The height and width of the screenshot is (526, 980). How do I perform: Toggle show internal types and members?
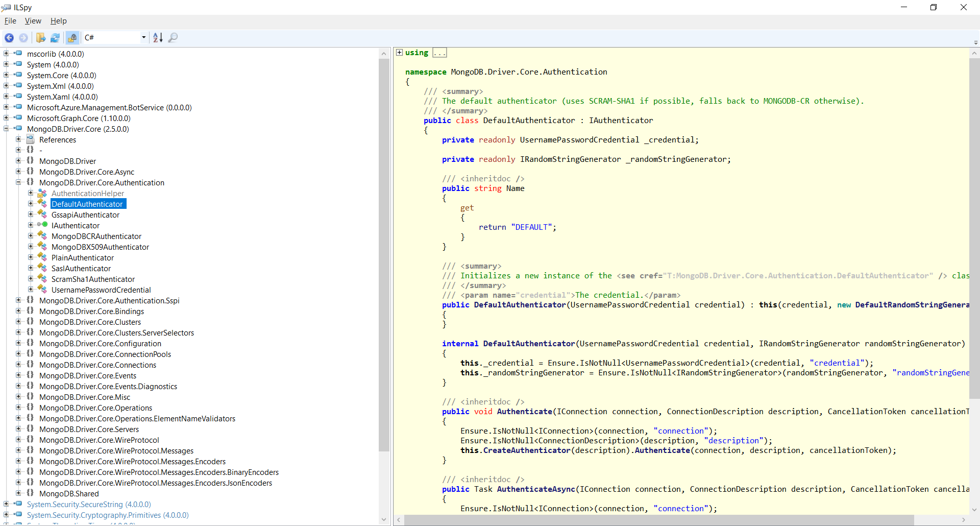click(72, 37)
